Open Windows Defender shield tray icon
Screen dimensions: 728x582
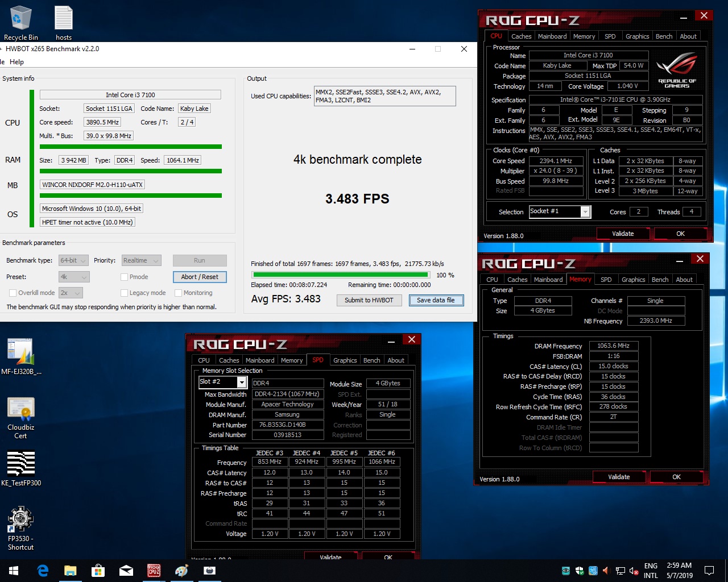coord(580,571)
